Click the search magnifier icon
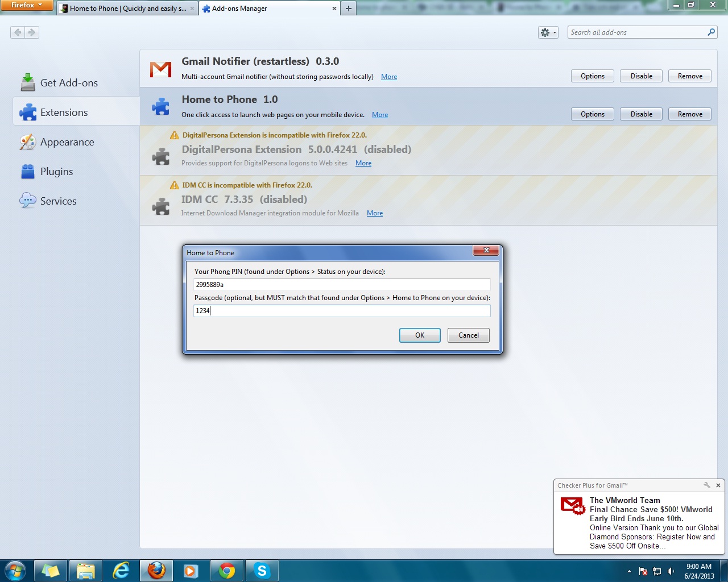Image resolution: width=728 pixels, height=582 pixels. (x=711, y=32)
